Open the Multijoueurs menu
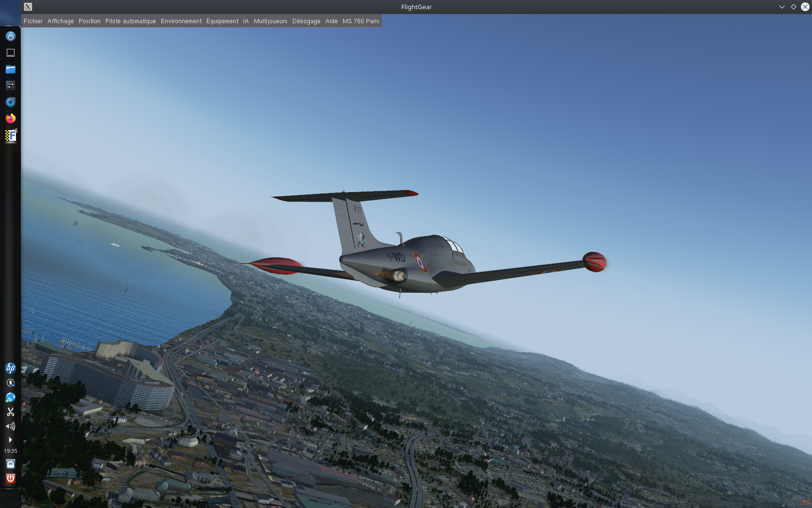812x508 pixels. 271,21
